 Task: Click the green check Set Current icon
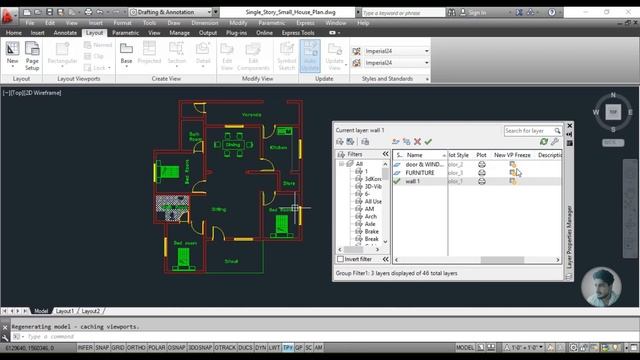(x=428, y=142)
